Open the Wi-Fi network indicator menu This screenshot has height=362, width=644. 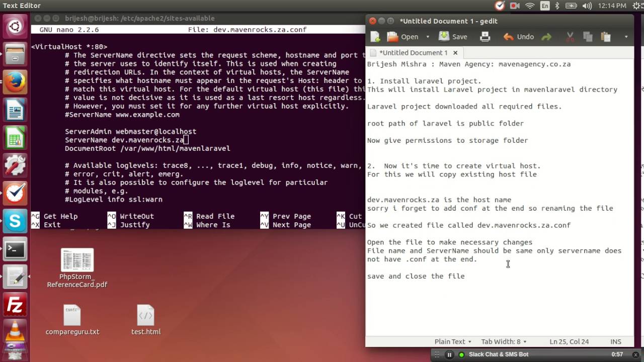pos(530,6)
